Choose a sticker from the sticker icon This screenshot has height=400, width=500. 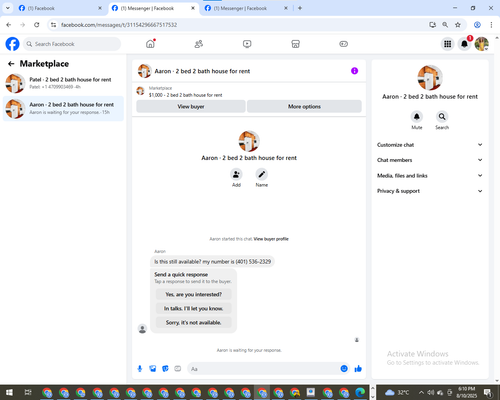pos(165,369)
